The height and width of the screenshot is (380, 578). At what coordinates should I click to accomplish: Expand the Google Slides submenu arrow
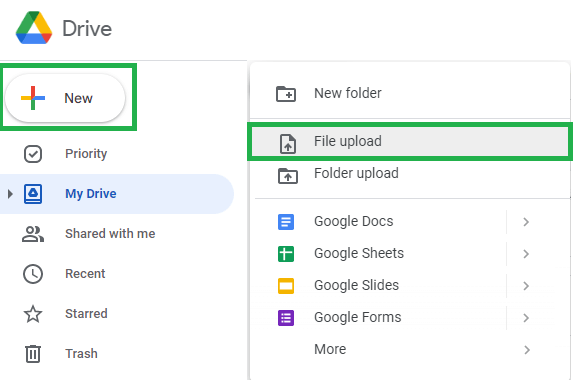526,286
